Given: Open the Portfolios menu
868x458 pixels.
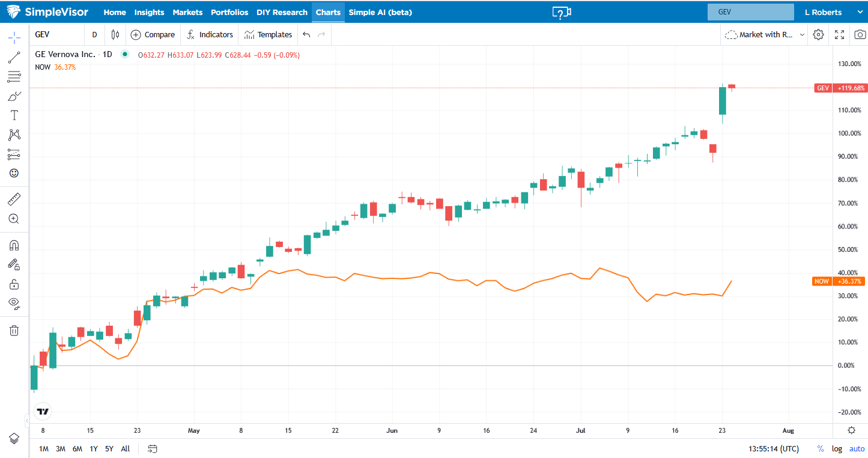Looking at the screenshot, I should [x=229, y=12].
